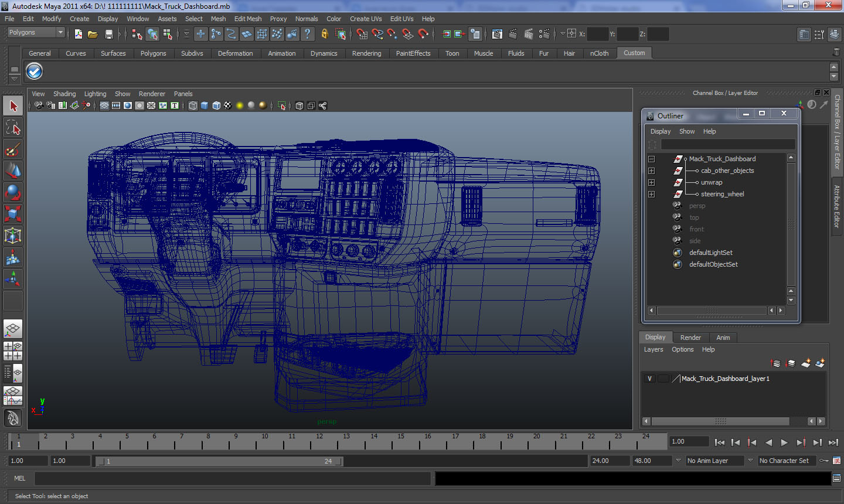This screenshot has width=844, height=504.
Task: Open the Outliner Show menu
Action: [x=687, y=131]
